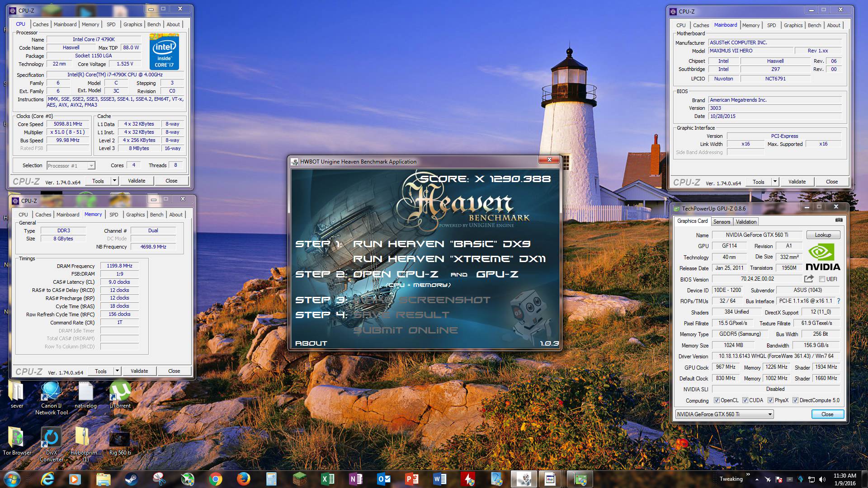Click RUN HEAVEN "XTREME" DX11
Image resolution: width=868 pixels, height=488 pixels.
point(449,259)
